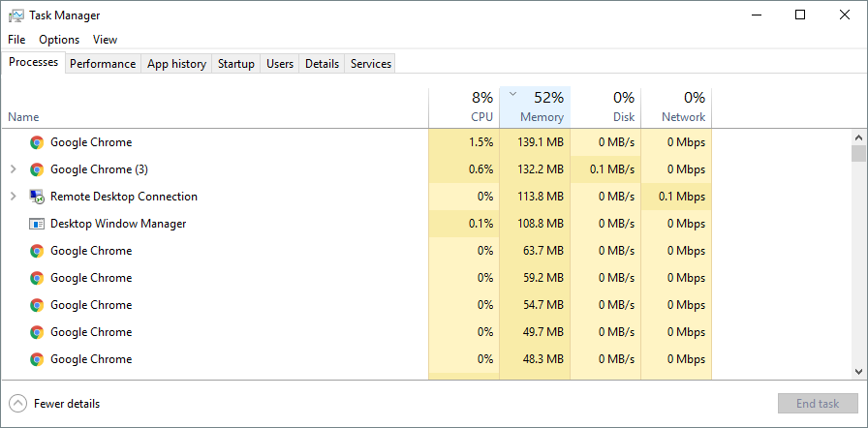Click the 54.7 MB memory value
Screen dimensions: 868x428
[x=543, y=305]
